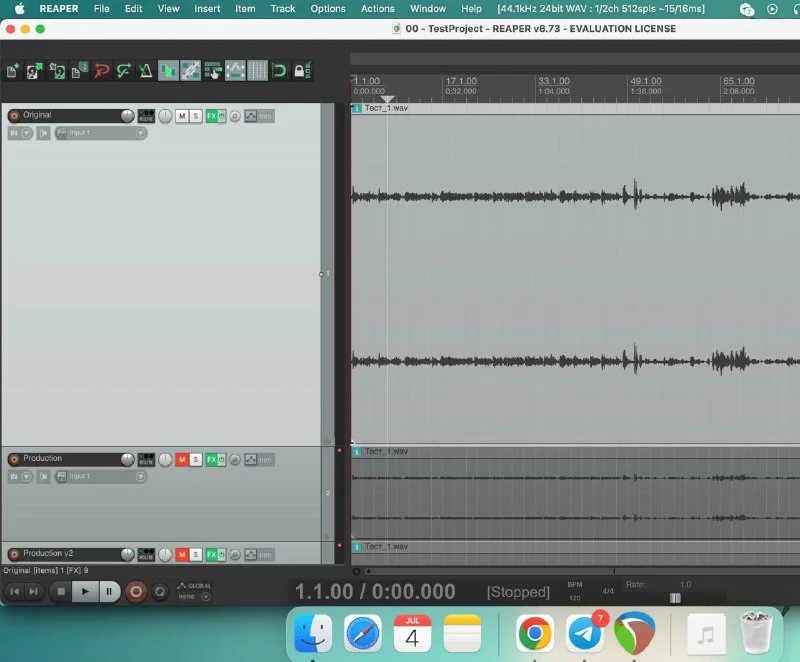Toggle the metronome icon in toolbar
Image resolution: width=800 pixels, height=662 pixels.
point(146,71)
